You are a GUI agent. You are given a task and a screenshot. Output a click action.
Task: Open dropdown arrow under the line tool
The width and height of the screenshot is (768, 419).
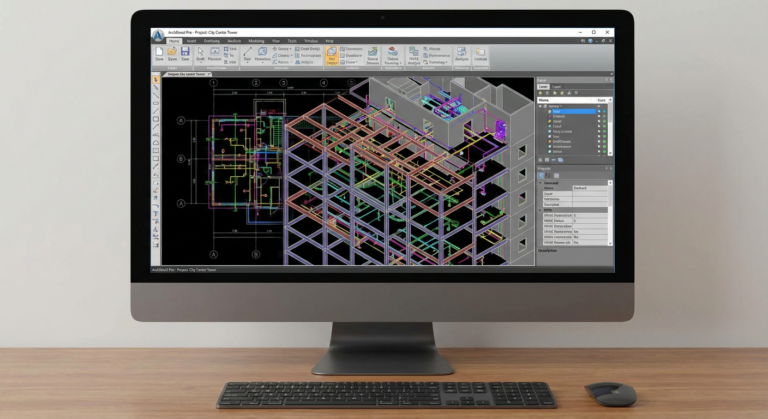[249, 62]
